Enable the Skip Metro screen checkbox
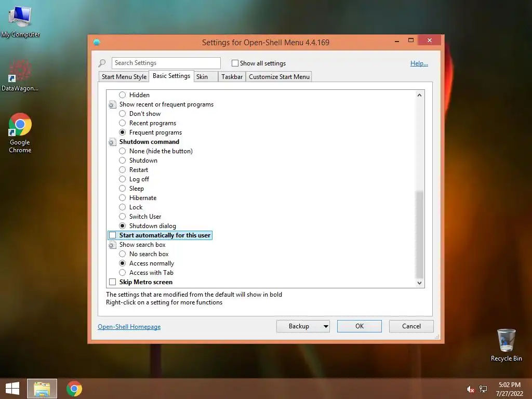Viewport: 532px width, 399px height. pyautogui.click(x=112, y=282)
